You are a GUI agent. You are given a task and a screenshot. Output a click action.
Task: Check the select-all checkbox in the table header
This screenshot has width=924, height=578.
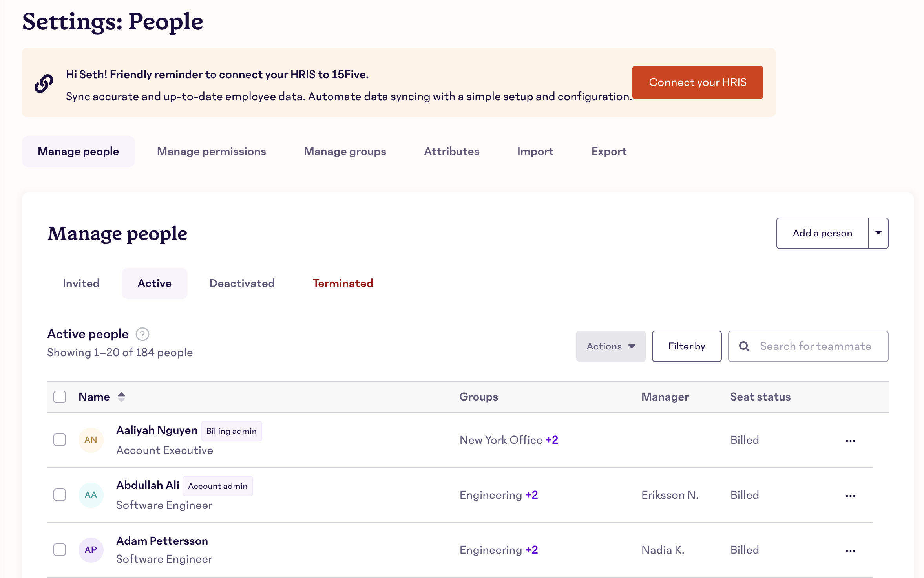[60, 397]
